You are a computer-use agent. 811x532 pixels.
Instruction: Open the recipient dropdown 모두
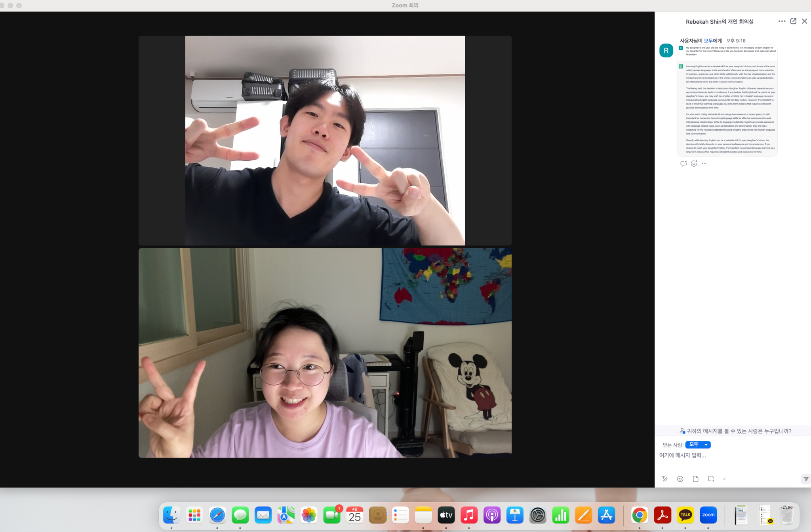pos(698,445)
